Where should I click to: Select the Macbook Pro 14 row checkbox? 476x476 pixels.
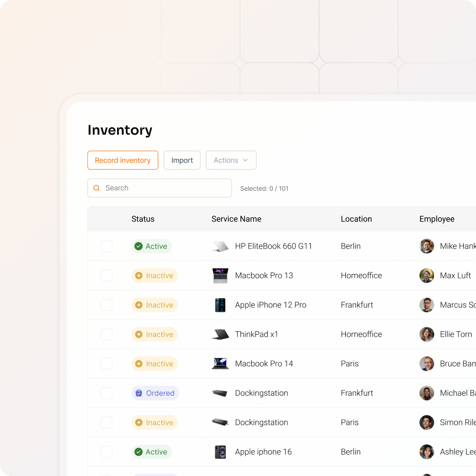(x=106, y=364)
